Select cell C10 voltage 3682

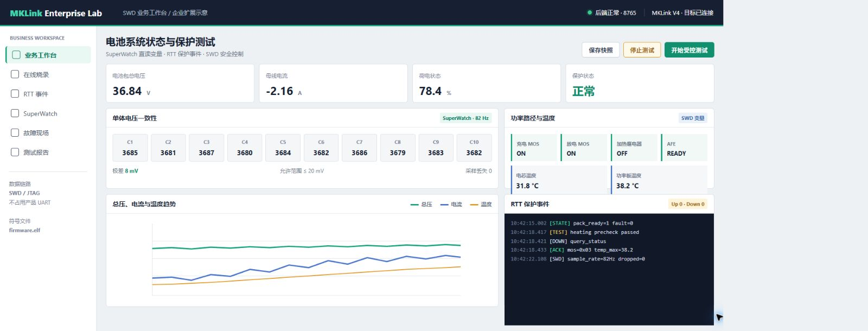(x=474, y=148)
